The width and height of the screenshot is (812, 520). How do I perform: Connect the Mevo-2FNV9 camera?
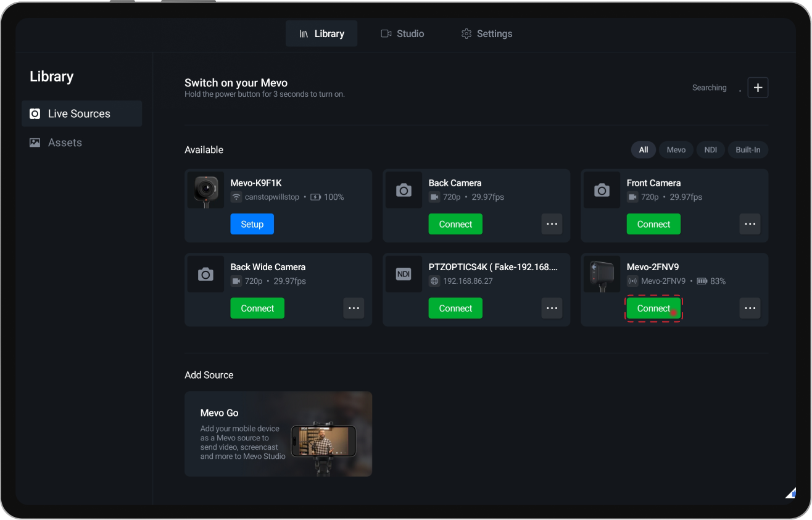pos(653,308)
